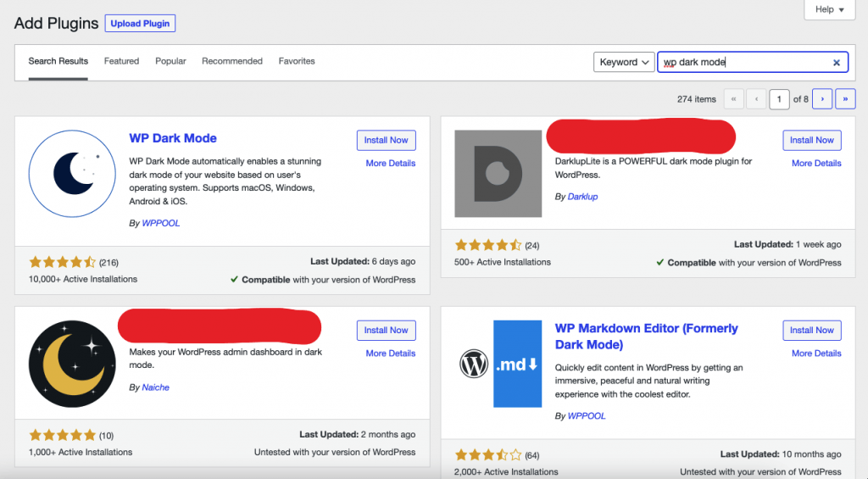View More Details for the Naiche plugin
The width and height of the screenshot is (868, 479).
[x=390, y=354]
